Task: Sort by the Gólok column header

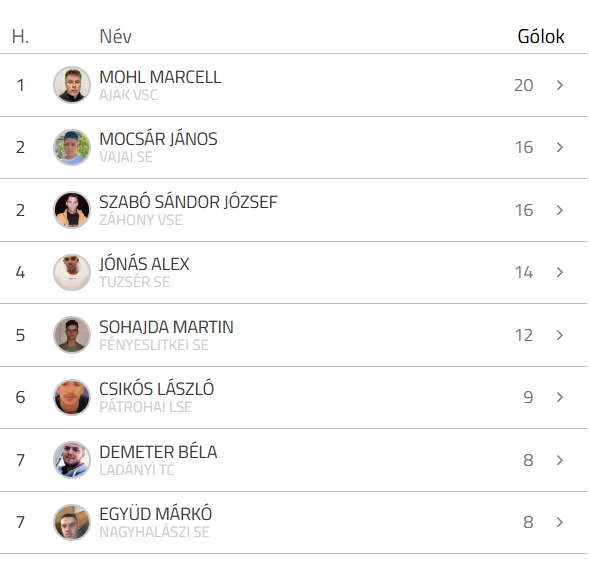Action: coord(541,36)
